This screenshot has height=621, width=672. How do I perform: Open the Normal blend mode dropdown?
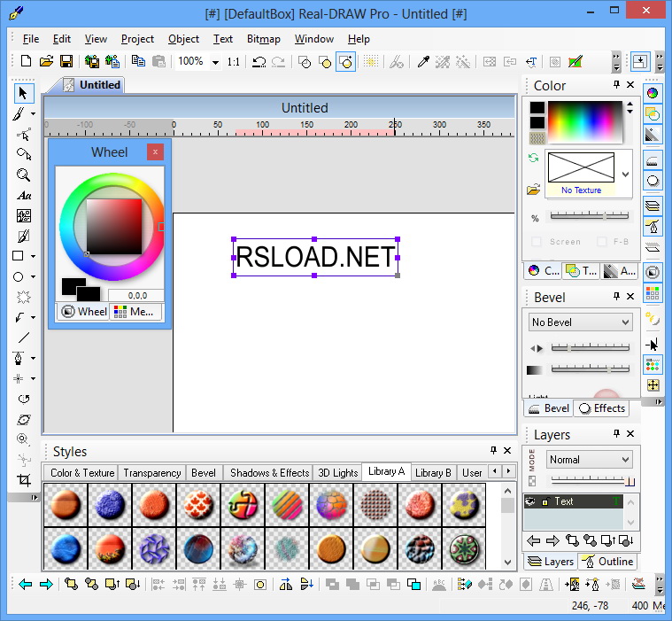(590, 460)
